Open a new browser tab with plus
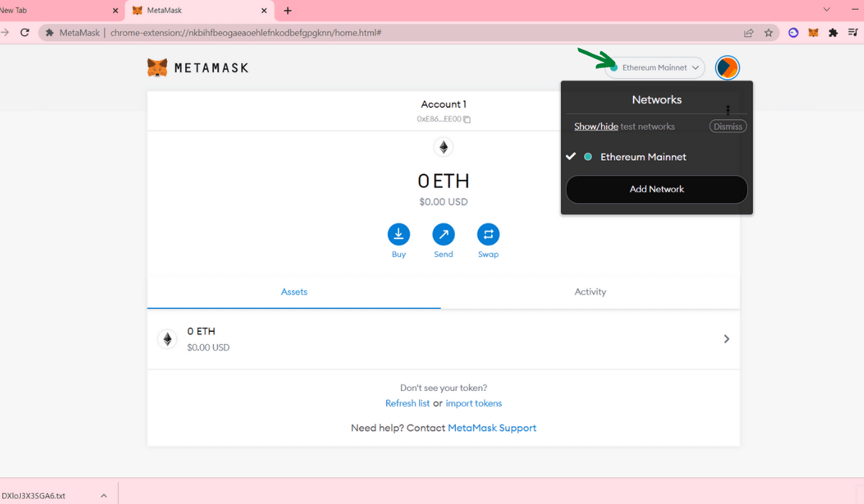The width and height of the screenshot is (864, 504). click(288, 11)
